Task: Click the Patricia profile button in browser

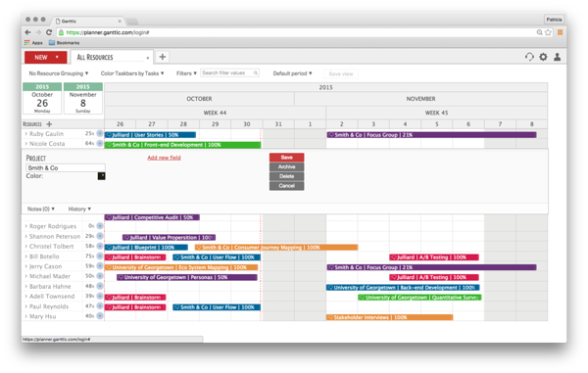Action: pyautogui.click(x=554, y=20)
